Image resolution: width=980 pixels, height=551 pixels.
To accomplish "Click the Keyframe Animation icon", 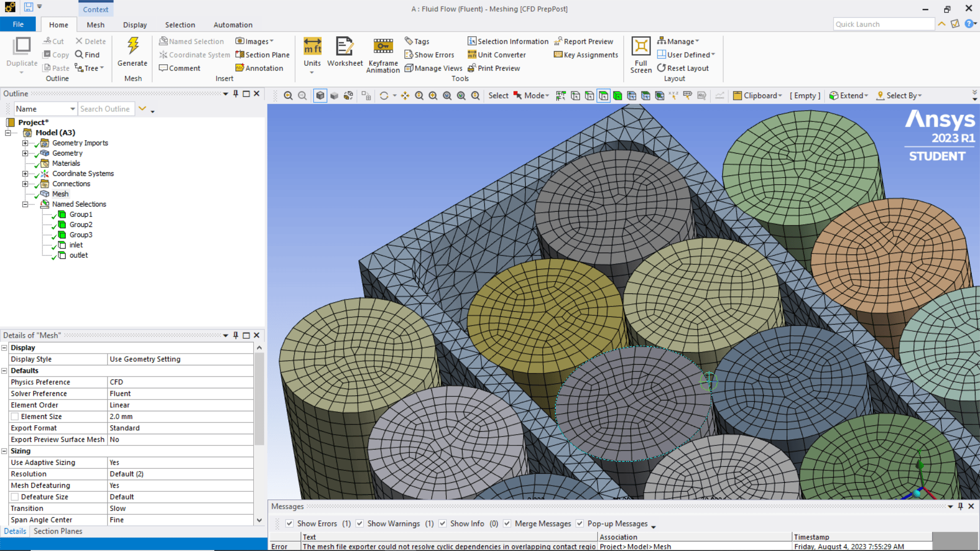I will 383,46.
